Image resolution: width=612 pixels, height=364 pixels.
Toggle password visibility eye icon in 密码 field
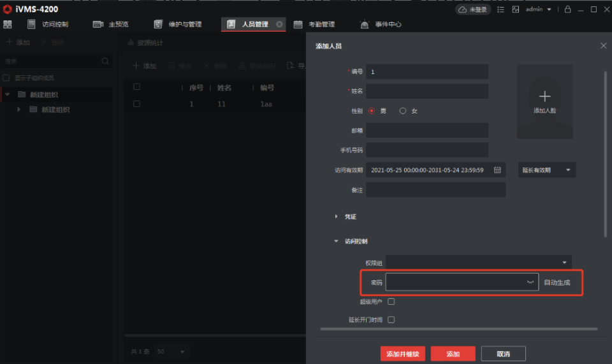(x=530, y=282)
